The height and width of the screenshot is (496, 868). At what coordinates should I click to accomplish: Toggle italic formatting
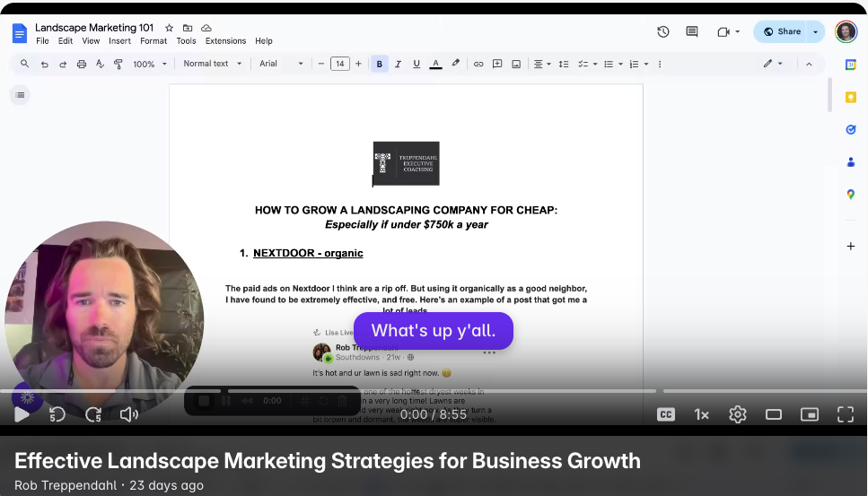point(398,65)
